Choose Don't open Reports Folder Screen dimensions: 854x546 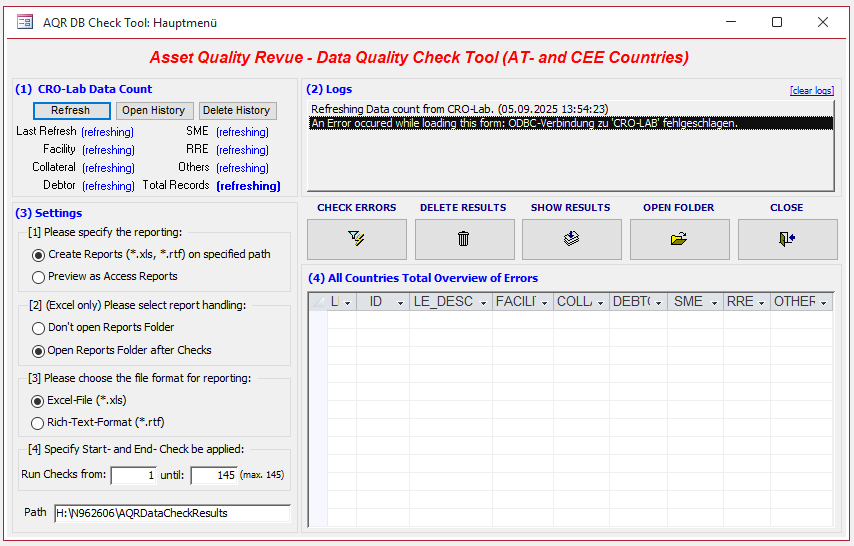(39, 328)
